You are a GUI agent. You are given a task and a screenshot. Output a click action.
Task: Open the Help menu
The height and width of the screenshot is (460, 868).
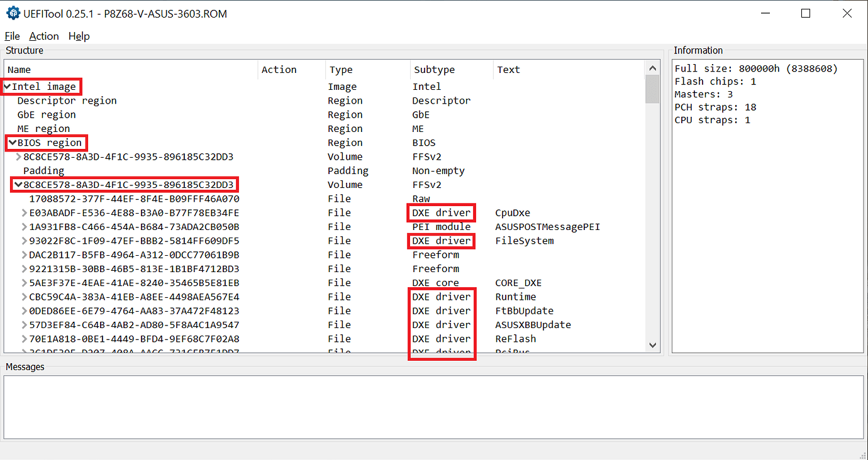[79, 36]
